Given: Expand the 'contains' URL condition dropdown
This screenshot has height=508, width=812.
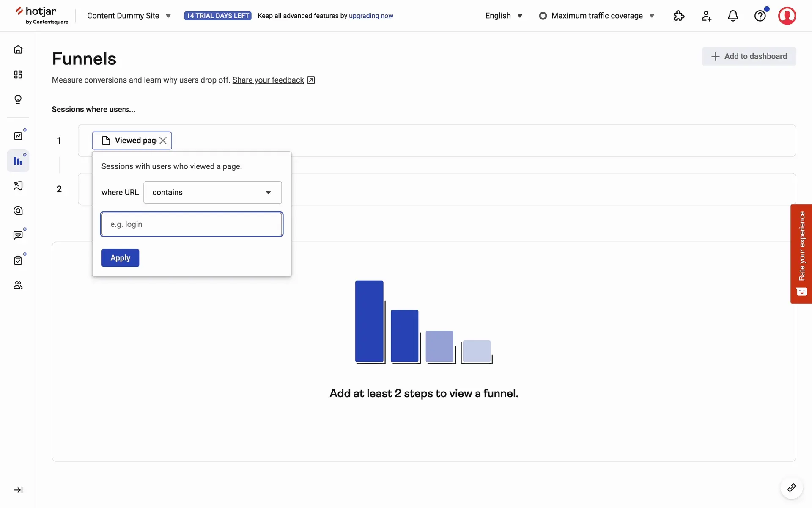Looking at the screenshot, I should tap(212, 193).
